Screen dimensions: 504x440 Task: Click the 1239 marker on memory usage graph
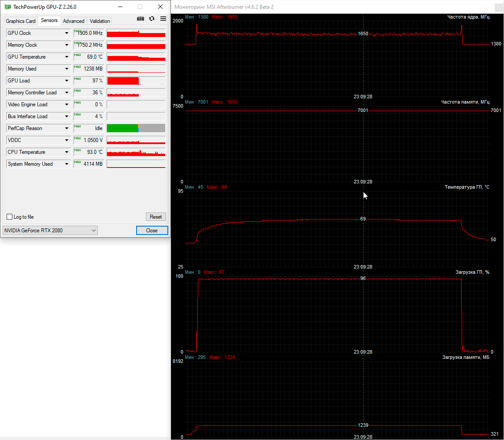(363, 425)
